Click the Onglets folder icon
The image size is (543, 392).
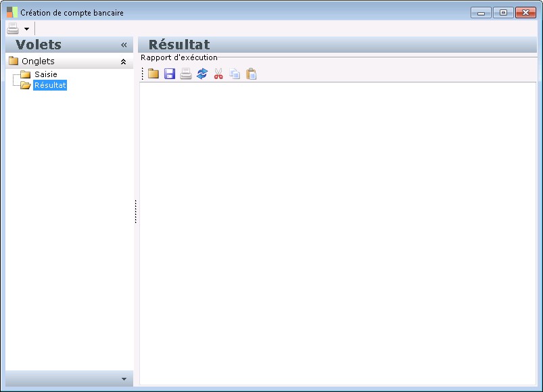(x=13, y=61)
